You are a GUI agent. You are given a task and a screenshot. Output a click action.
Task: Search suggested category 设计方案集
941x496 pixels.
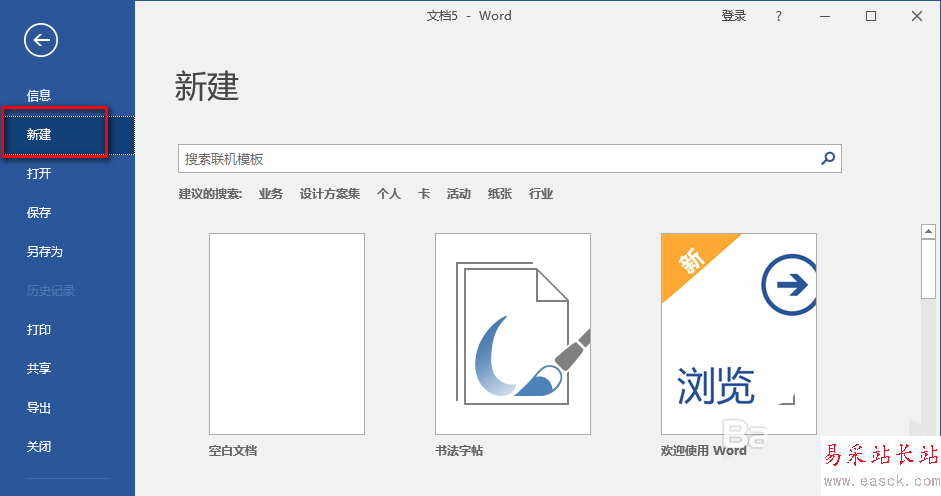[329, 194]
